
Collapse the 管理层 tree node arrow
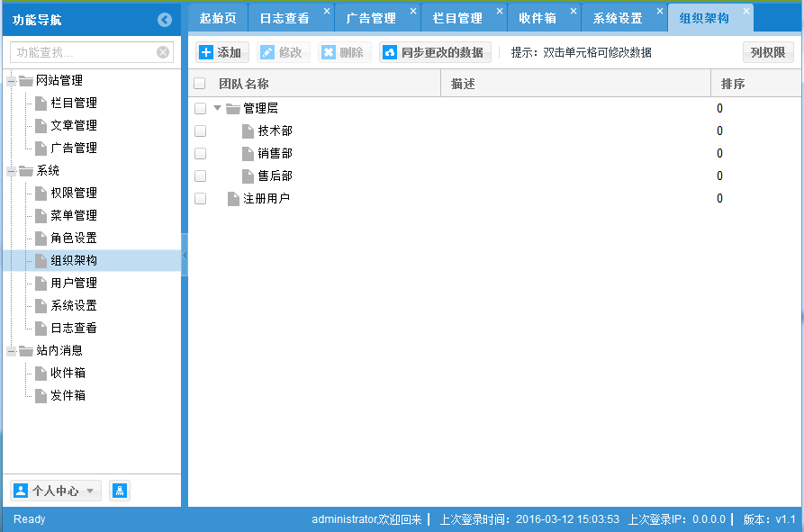coord(217,108)
